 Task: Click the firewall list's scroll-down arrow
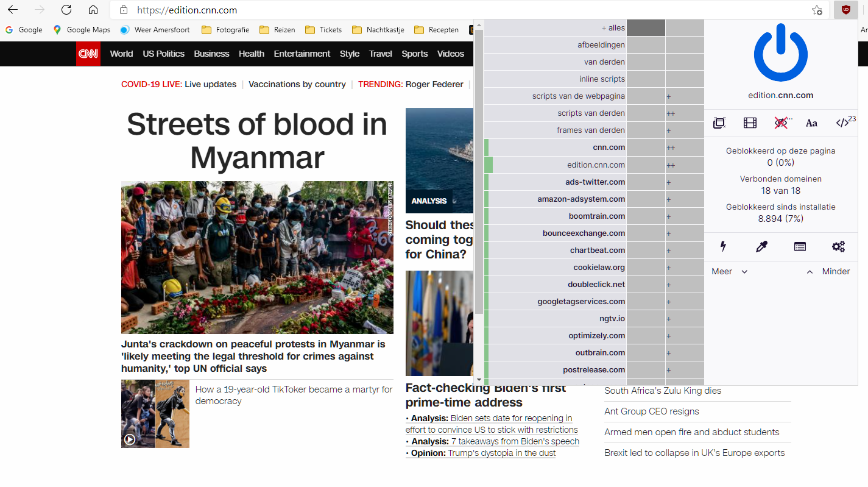[x=479, y=380]
